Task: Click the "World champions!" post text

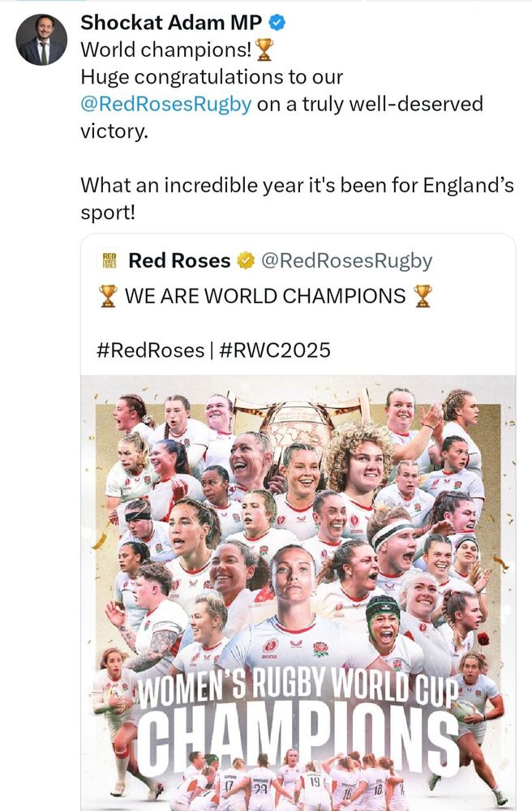Action: 166,50
